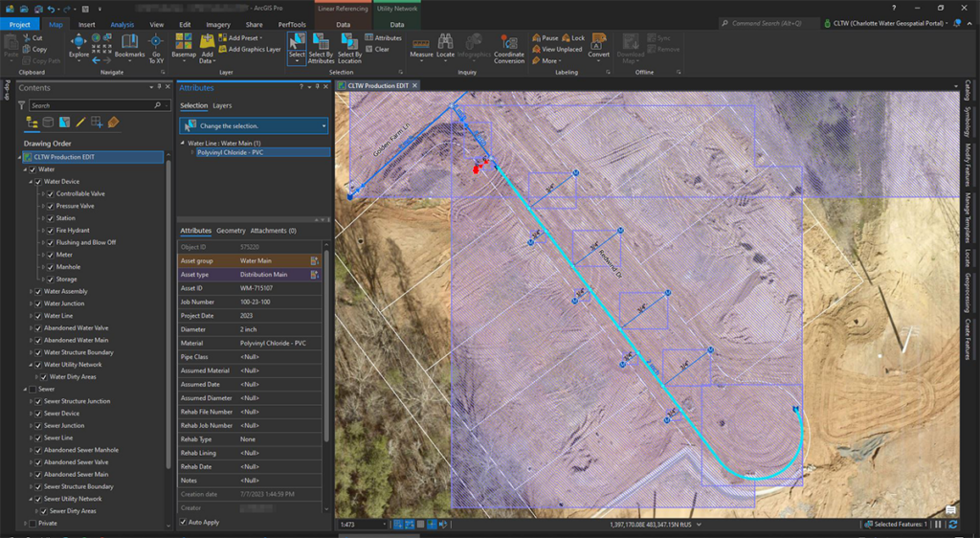Switch to the Geometry tab
Image resolution: width=980 pixels, height=538 pixels.
pos(231,231)
